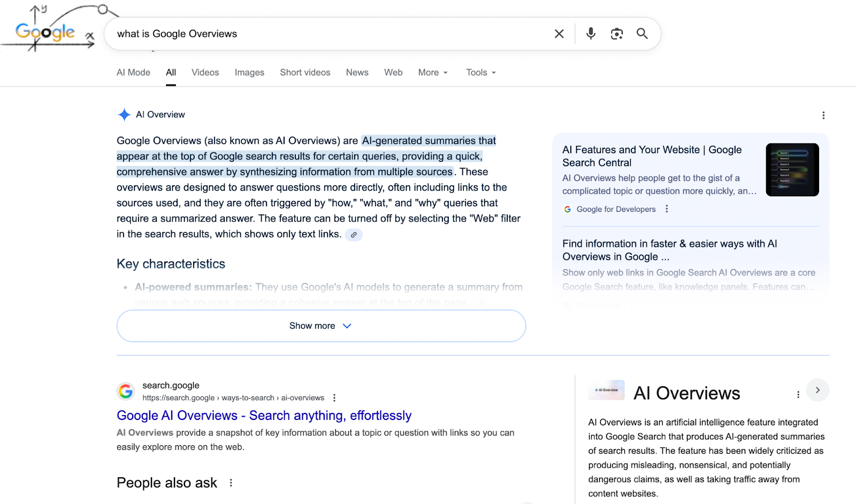This screenshot has width=856, height=504.
Task: Switch to the Web filter tab
Action: click(393, 73)
